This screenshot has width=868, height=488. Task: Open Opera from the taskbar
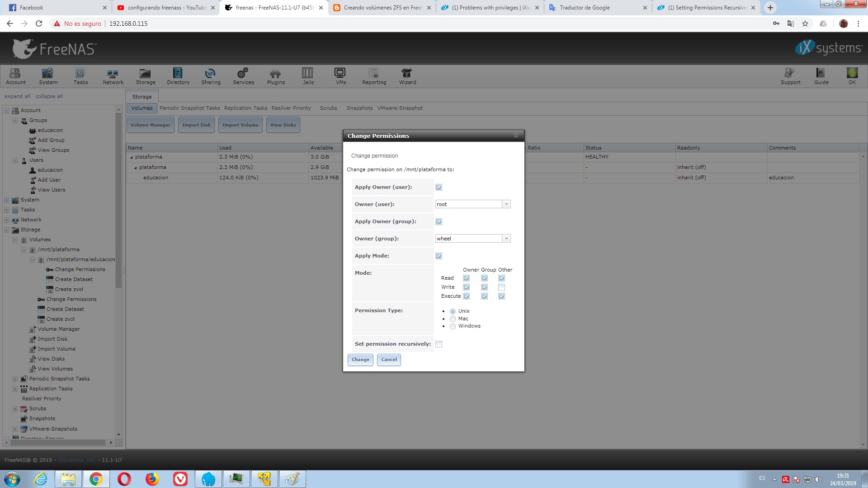click(124, 479)
